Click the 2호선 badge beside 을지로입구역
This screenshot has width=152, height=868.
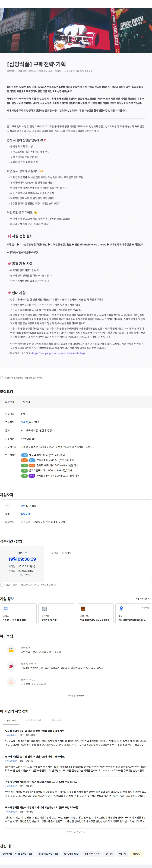[24, 470]
